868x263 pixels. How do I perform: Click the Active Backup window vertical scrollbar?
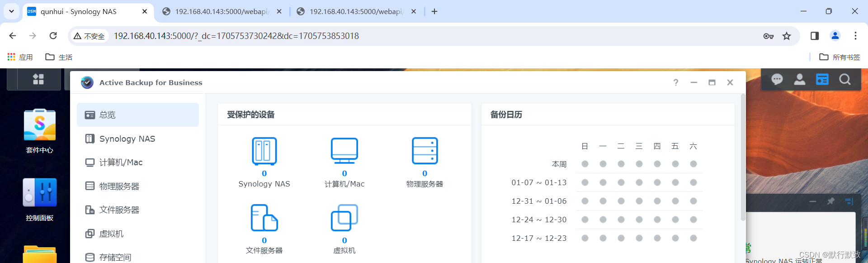(x=743, y=158)
